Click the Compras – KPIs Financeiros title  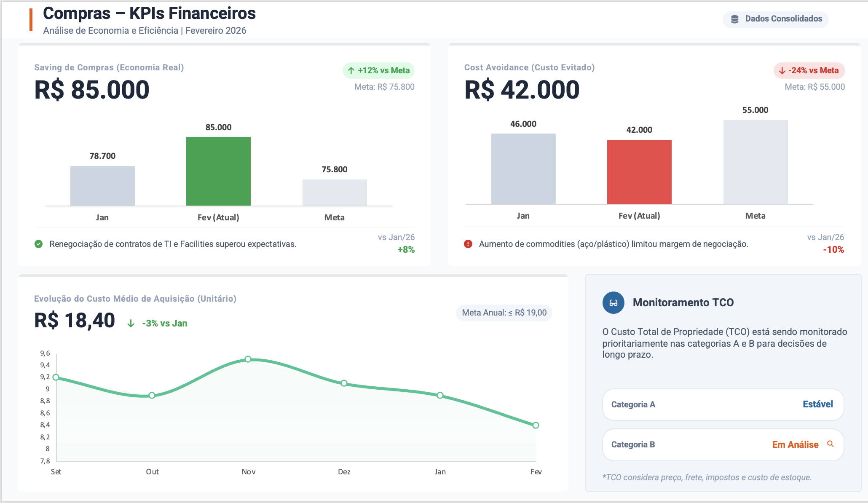149,13
